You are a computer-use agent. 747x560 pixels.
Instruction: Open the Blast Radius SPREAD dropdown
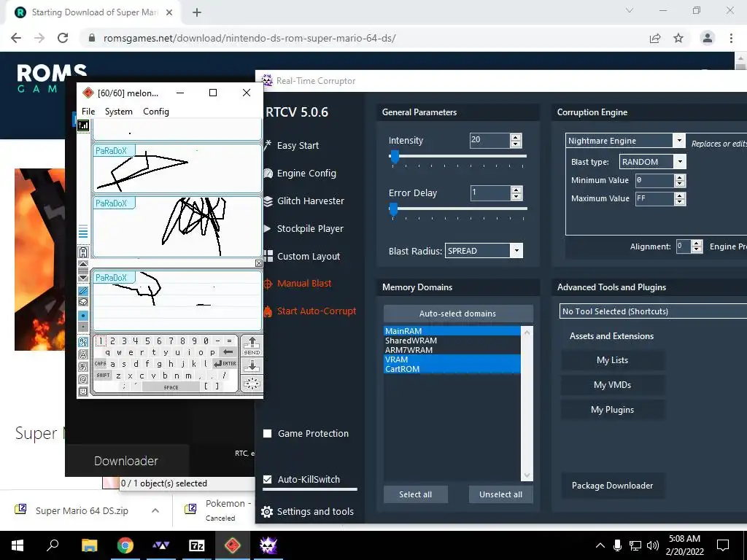484,251
